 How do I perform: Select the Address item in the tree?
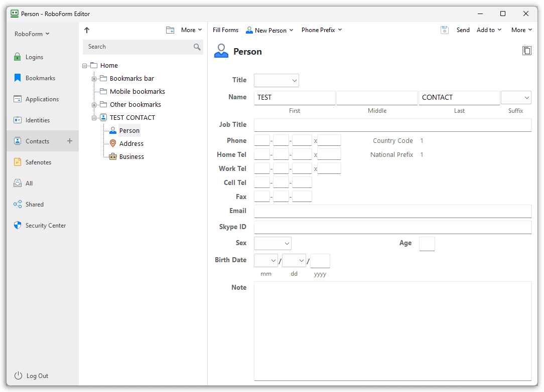131,143
